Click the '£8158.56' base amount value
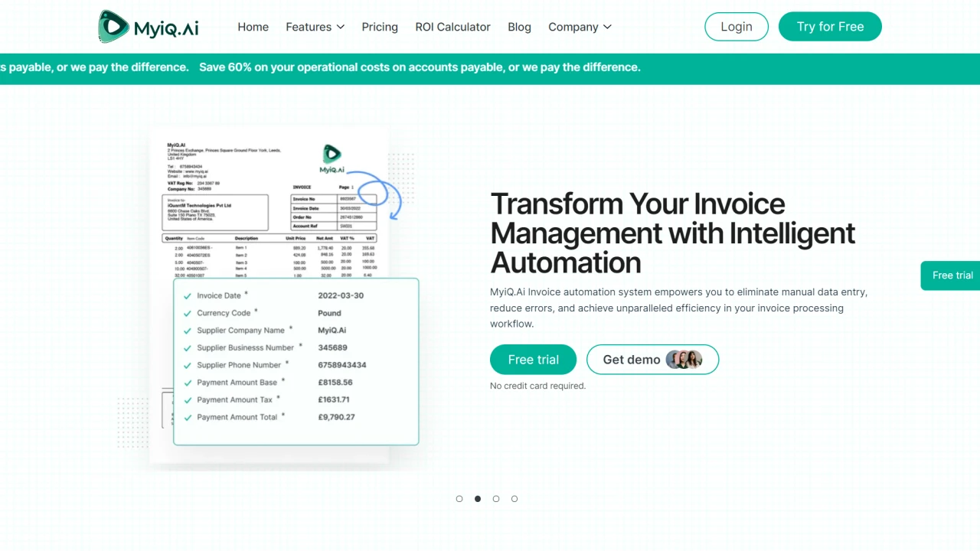The height and width of the screenshot is (551, 980). 335,382
